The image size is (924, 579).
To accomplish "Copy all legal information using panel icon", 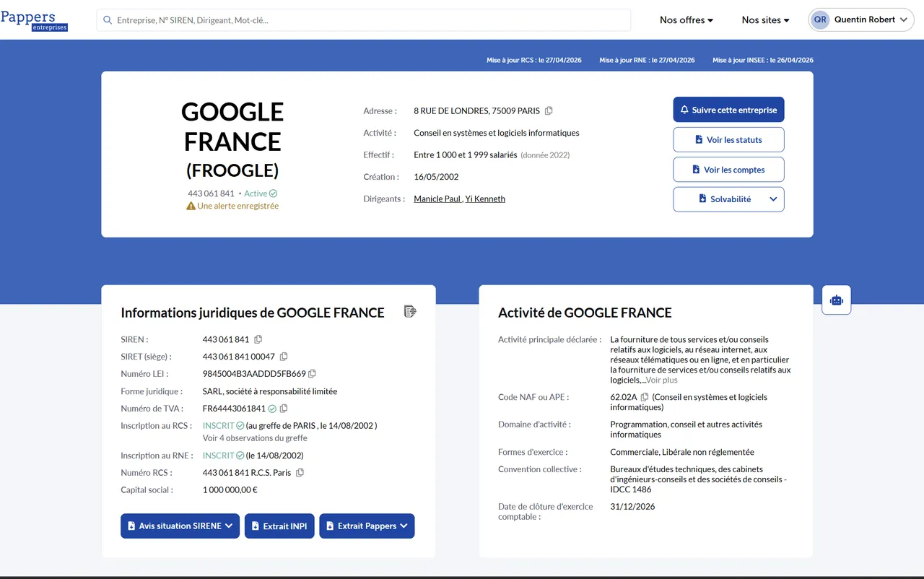I will (x=410, y=312).
